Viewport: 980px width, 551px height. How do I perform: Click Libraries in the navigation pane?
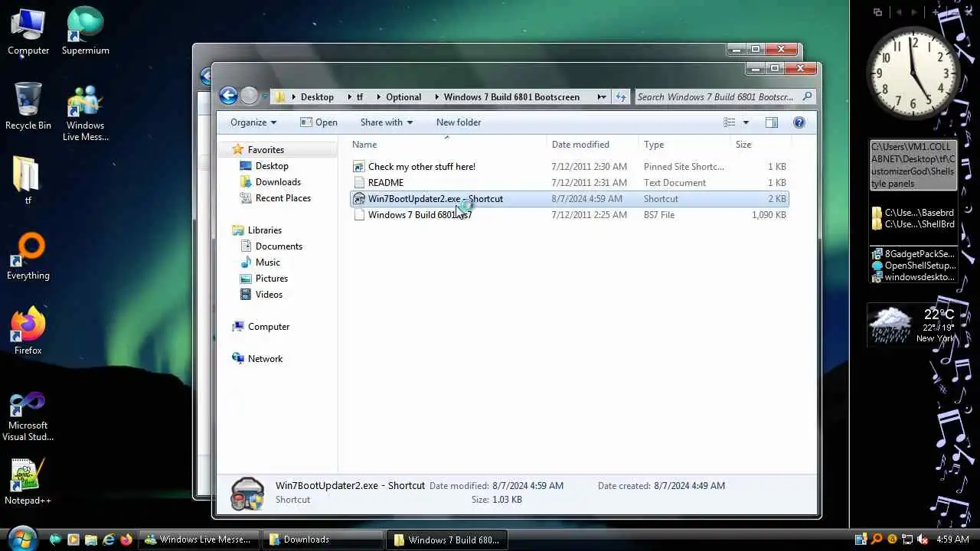[264, 230]
